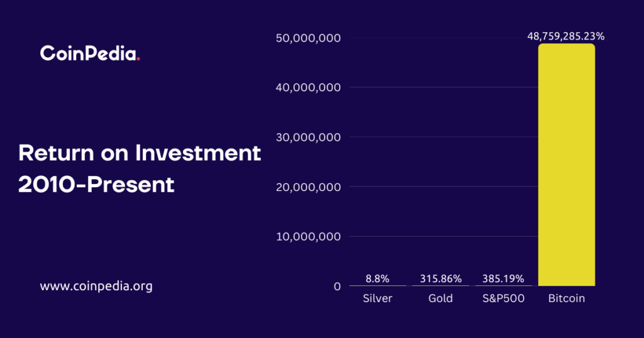Select the 385.19% data label
Viewport: 644px width, 338px height.
503,278
